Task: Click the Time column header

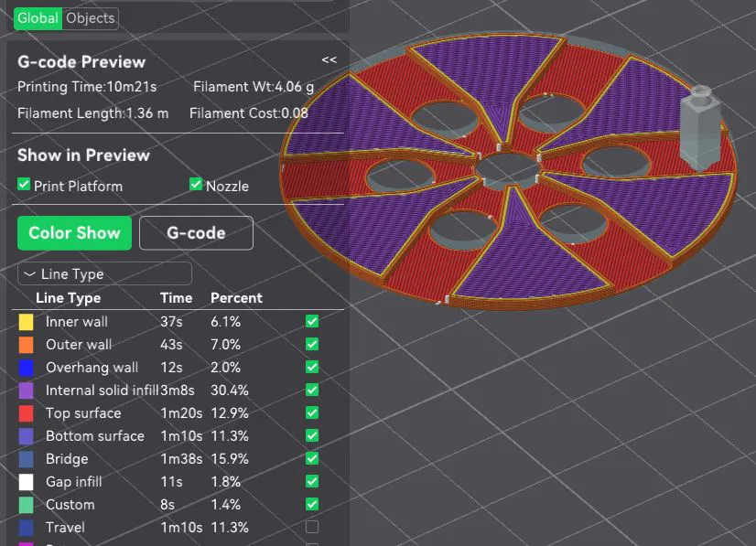Action: point(176,298)
